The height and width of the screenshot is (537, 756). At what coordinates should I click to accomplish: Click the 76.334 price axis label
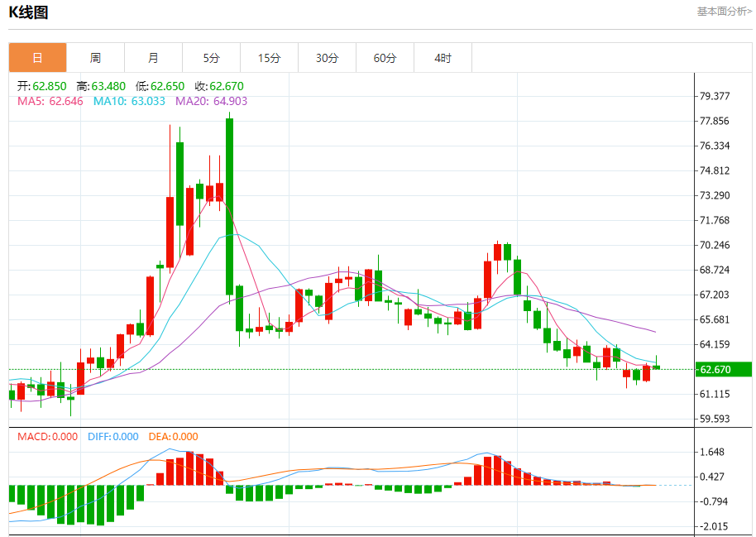(715, 146)
